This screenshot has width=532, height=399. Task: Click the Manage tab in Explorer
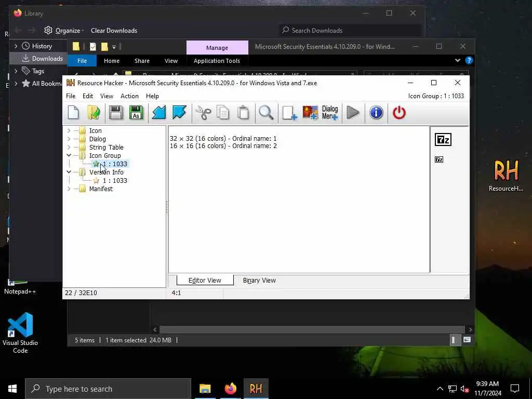pos(217,48)
